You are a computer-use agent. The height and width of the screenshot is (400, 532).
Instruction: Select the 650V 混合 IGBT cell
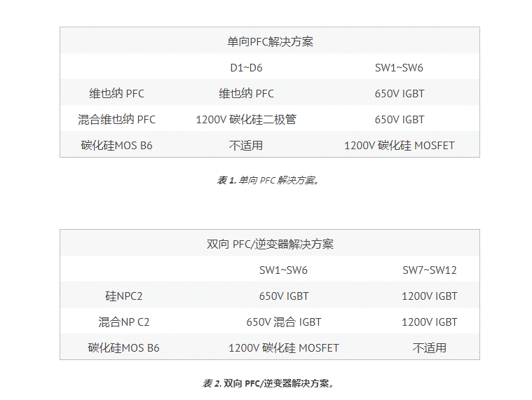(x=284, y=322)
